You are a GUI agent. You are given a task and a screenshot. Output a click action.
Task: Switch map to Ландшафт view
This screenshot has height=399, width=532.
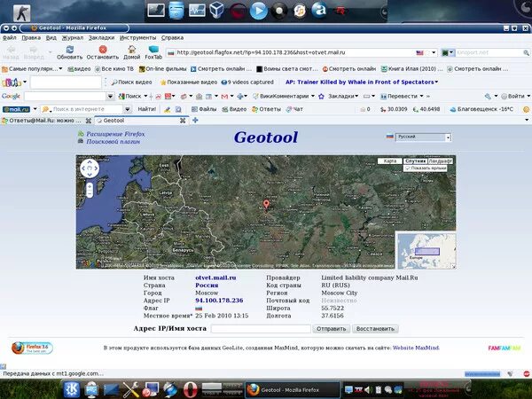click(440, 161)
